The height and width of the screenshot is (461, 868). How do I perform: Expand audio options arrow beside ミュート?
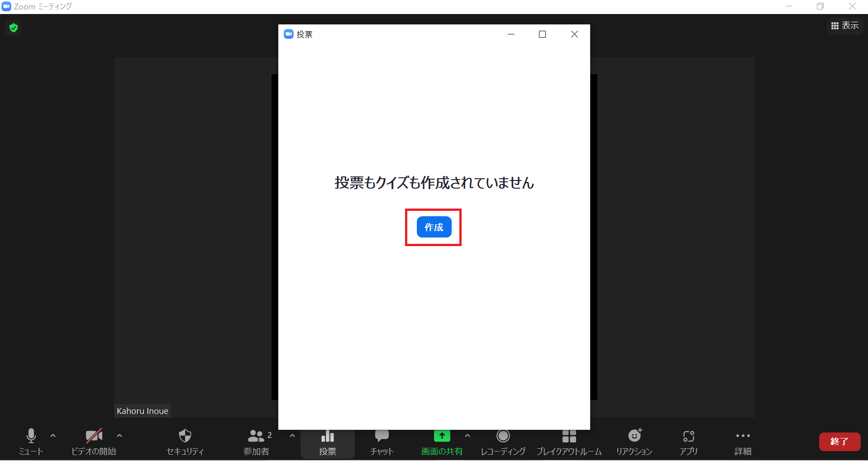click(53, 436)
